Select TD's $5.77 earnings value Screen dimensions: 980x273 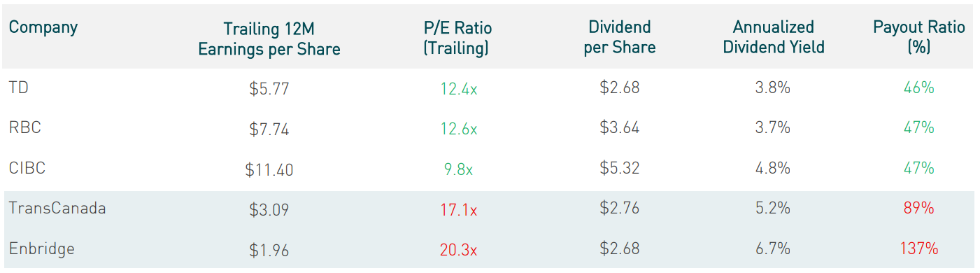click(269, 89)
